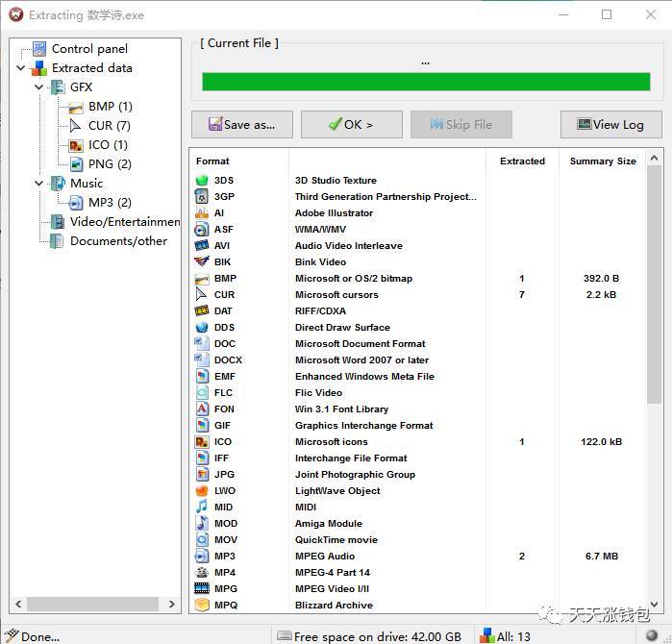Click the FLC Flic Video icon

[202, 392]
